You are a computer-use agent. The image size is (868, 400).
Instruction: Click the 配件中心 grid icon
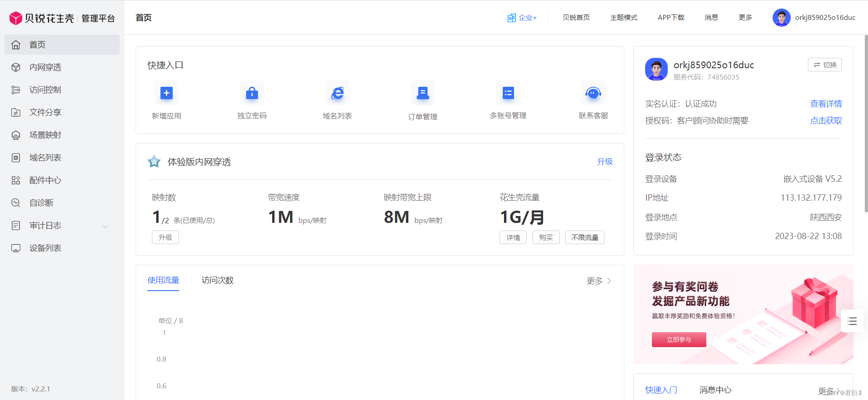click(16, 180)
